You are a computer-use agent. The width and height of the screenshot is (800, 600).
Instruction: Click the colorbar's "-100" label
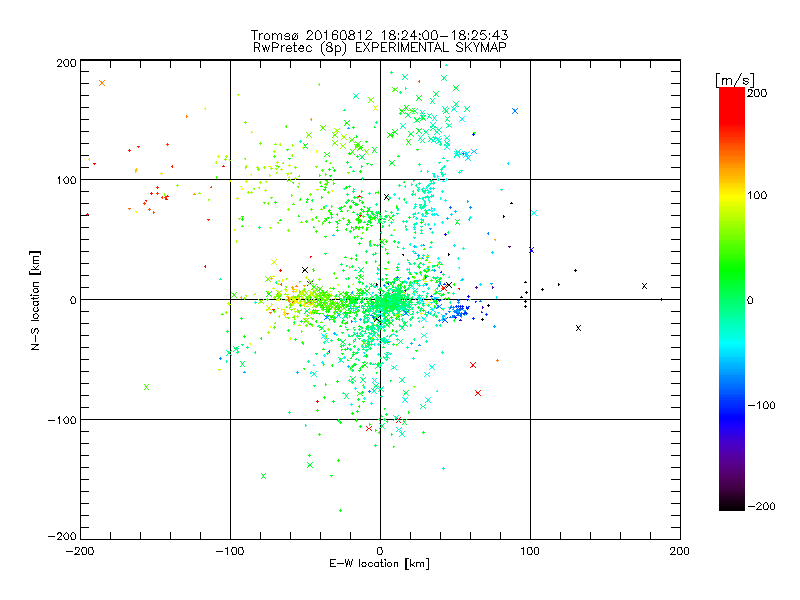[x=761, y=405]
